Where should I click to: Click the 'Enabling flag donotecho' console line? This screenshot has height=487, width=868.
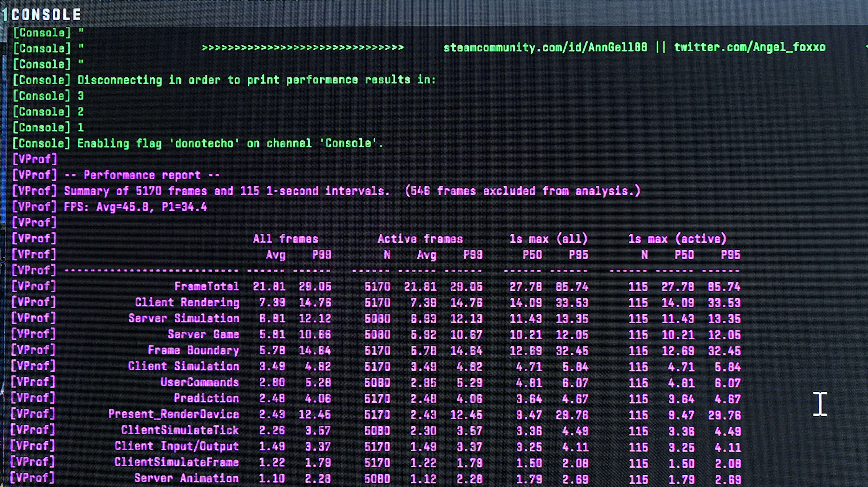[230, 143]
